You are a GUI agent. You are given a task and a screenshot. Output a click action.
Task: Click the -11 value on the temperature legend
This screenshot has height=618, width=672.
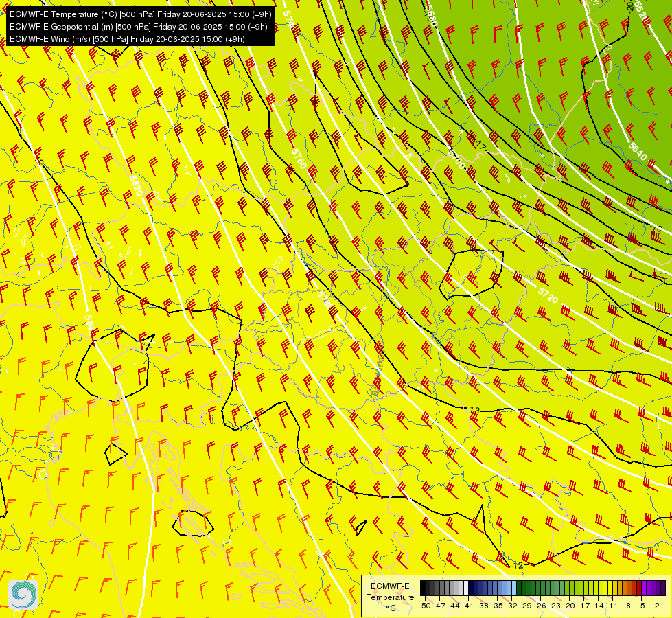point(612,606)
